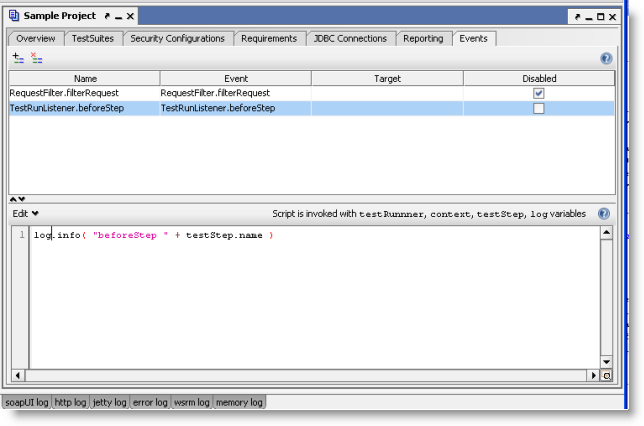
Task: Switch to the Reporting tab
Action: (423, 39)
